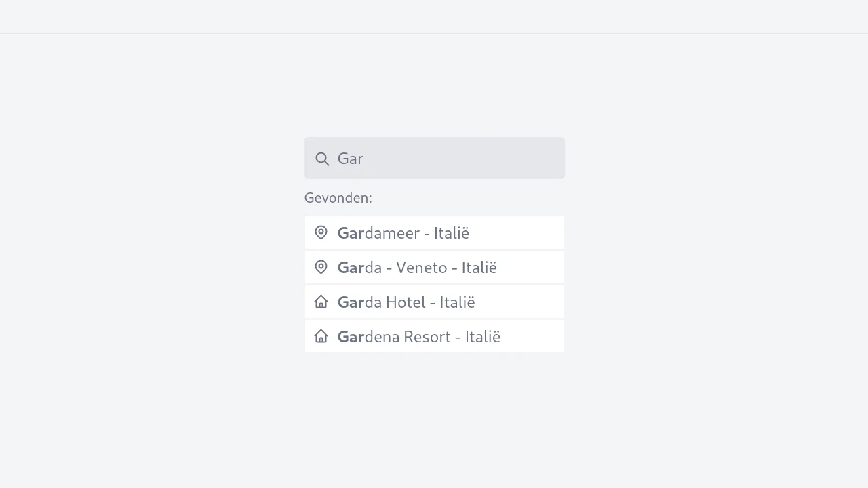Click the typed text "Gar" in search box
Screen dimensions: 868x488
(x=351, y=159)
